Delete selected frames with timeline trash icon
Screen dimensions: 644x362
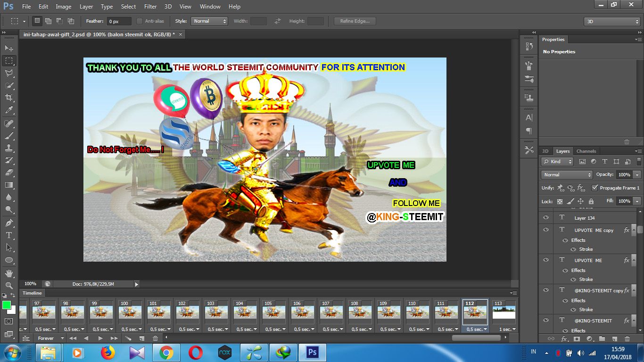point(155,338)
